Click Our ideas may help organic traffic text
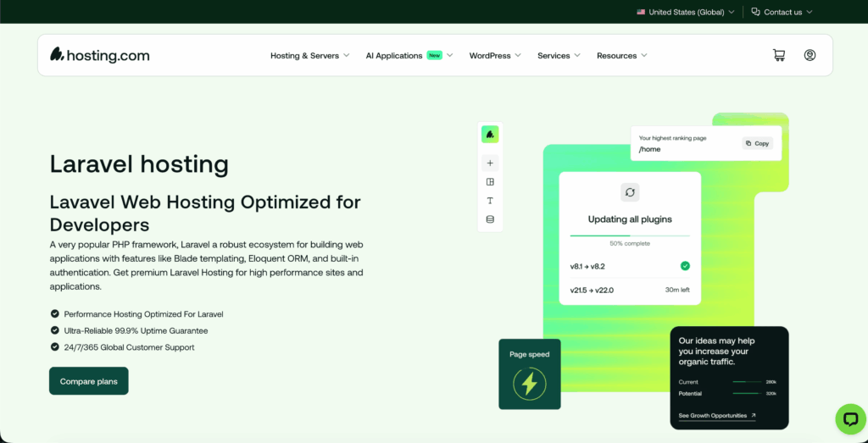Screen dimensions: 868x443 point(717,352)
